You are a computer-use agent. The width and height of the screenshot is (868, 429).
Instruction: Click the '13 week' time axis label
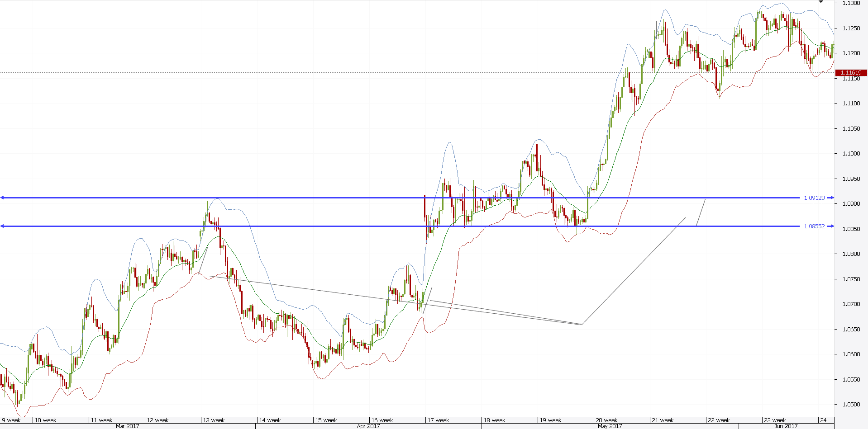click(214, 420)
